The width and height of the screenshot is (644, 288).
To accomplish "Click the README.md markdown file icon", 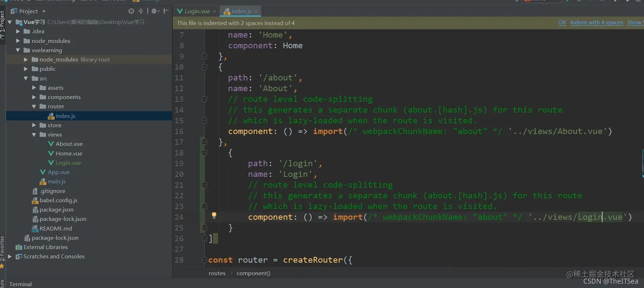I will click(35, 229).
